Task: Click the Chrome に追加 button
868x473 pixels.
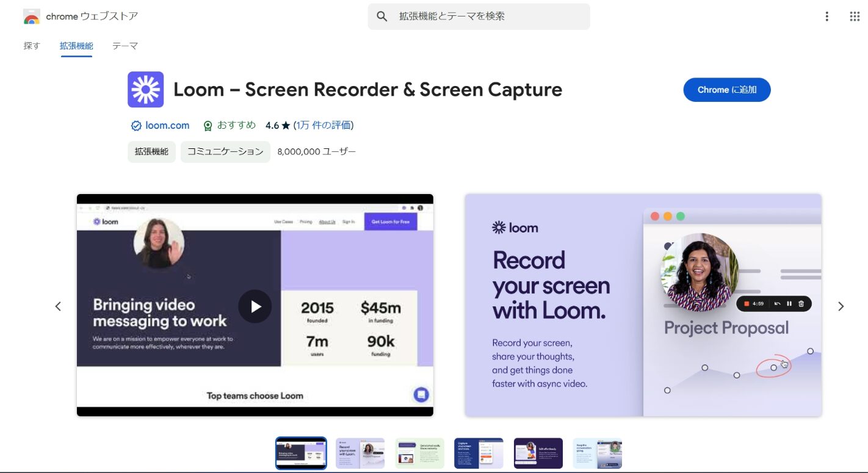Action: 727,90
